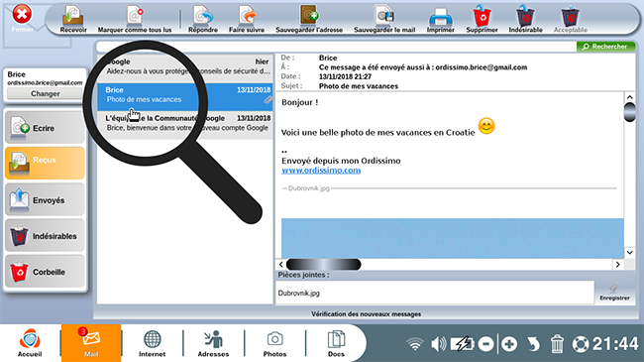Open the Envoyés sent folder
644x362 pixels.
click(x=45, y=199)
